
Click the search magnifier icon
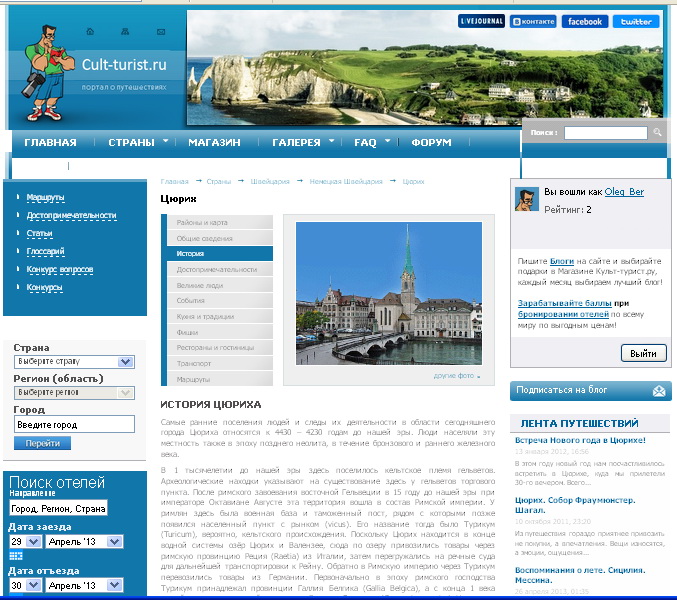point(657,132)
